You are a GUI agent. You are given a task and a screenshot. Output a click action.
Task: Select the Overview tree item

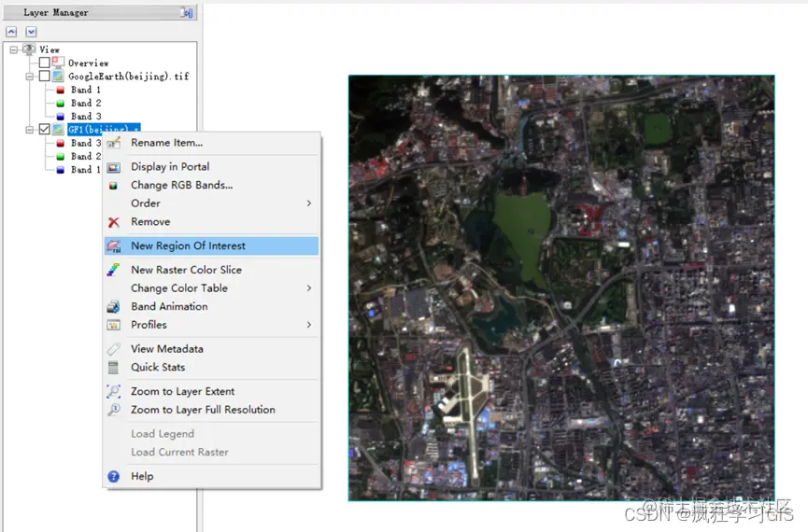(89, 63)
